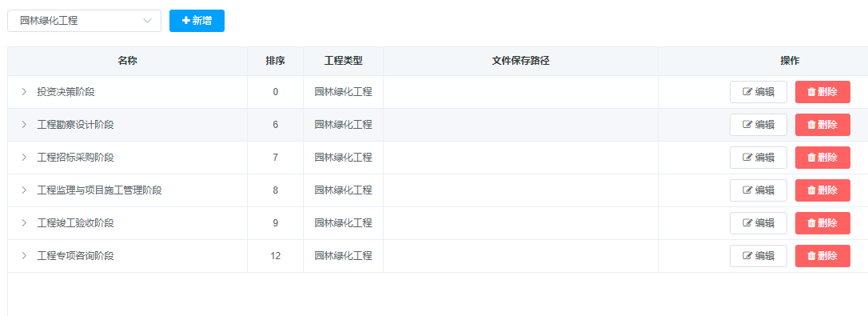Expand the 工程竣工验收阶段 row
Image resolution: width=868 pixels, height=316 pixels.
24,223
